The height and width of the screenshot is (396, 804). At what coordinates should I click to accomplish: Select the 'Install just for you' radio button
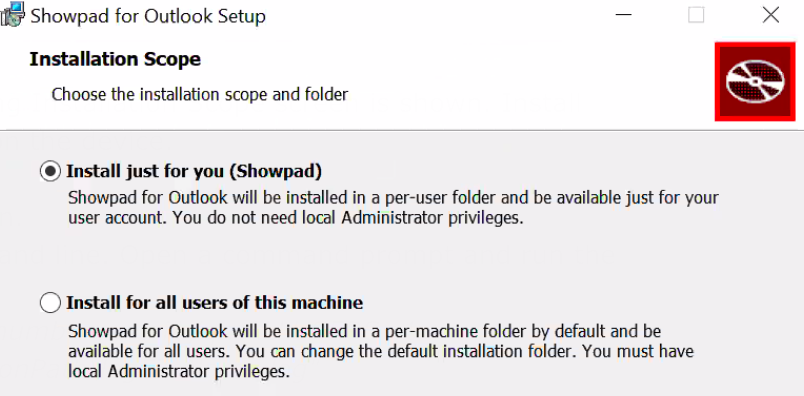point(50,172)
